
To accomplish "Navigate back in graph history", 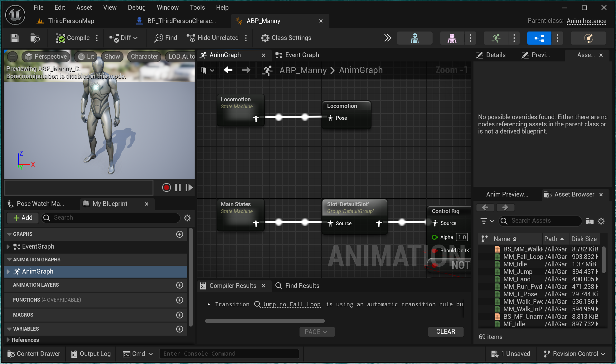I will pos(228,70).
